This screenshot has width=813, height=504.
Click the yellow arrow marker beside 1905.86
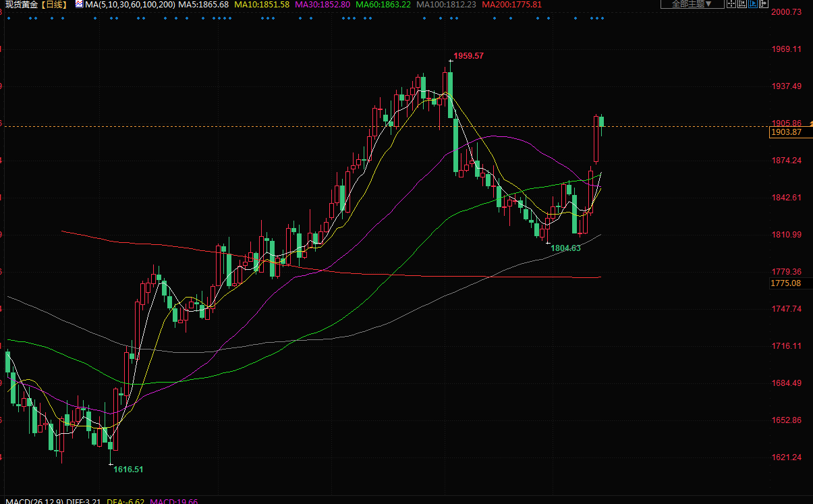pos(810,123)
